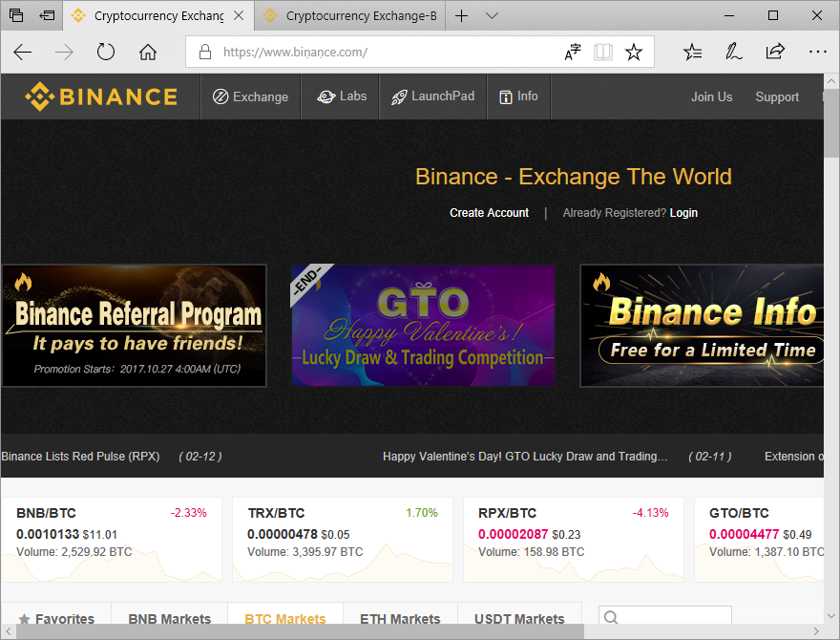This screenshot has width=840, height=640.
Task: Click the vertical scrollbar thumb
Action: pyautogui.click(x=831, y=124)
